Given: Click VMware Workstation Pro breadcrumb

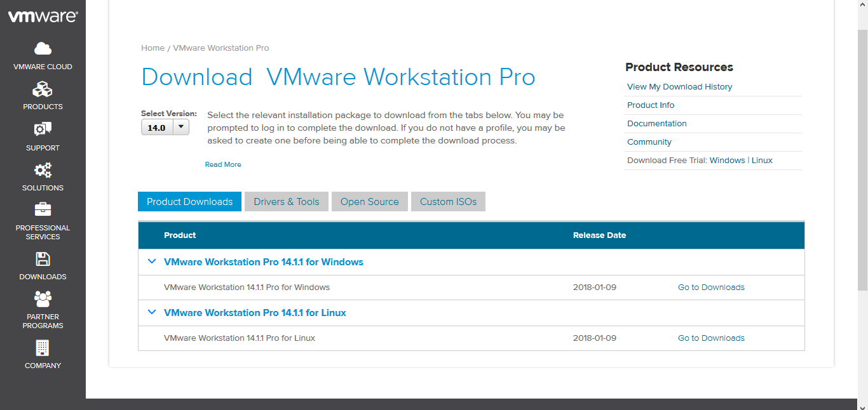Looking at the screenshot, I should coord(221,48).
